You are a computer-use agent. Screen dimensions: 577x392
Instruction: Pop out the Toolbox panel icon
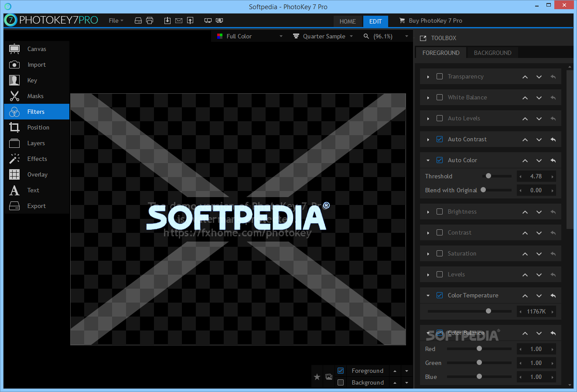point(423,38)
